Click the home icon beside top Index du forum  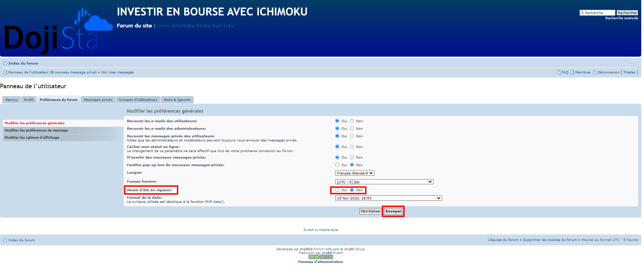(5, 64)
